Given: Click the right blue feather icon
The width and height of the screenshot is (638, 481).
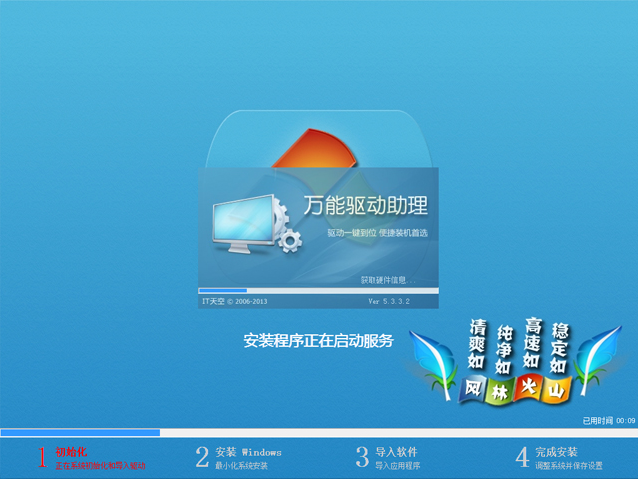Looking at the screenshot, I should (x=597, y=362).
